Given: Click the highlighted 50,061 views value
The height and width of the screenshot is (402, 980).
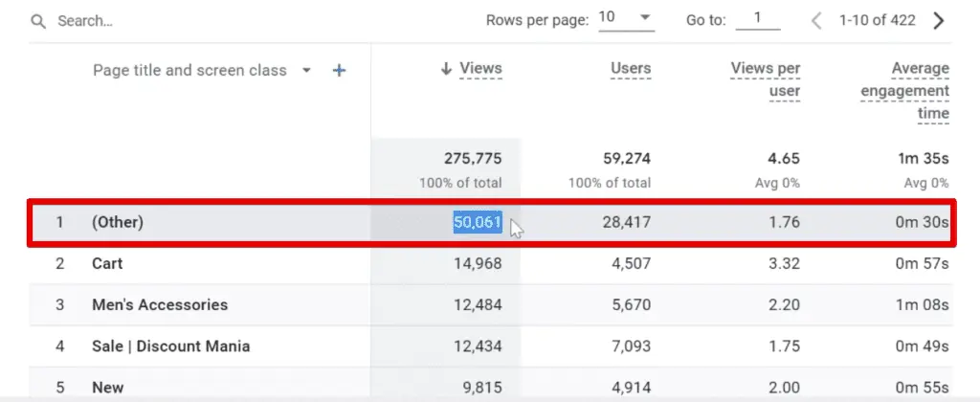Looking at the screenshot, I should pos(477,223).
